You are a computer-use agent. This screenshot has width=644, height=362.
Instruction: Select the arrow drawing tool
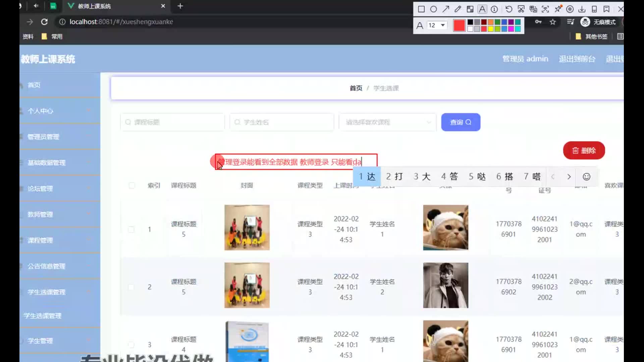446,9
